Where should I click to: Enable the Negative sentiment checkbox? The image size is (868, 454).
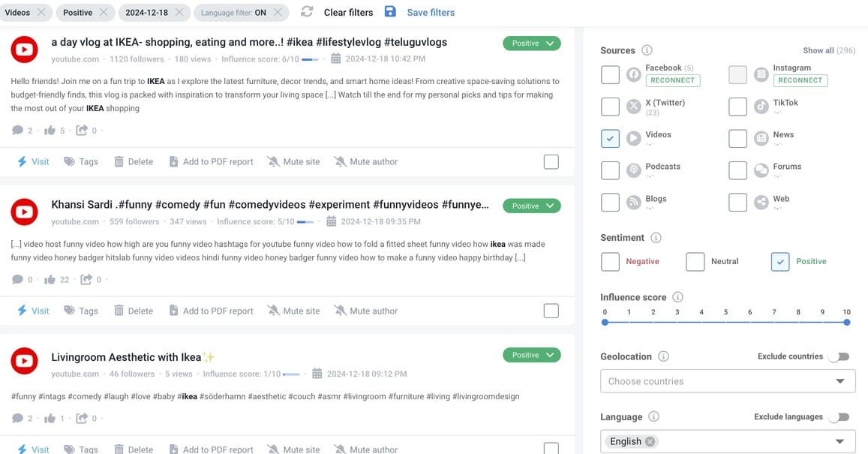610,261
